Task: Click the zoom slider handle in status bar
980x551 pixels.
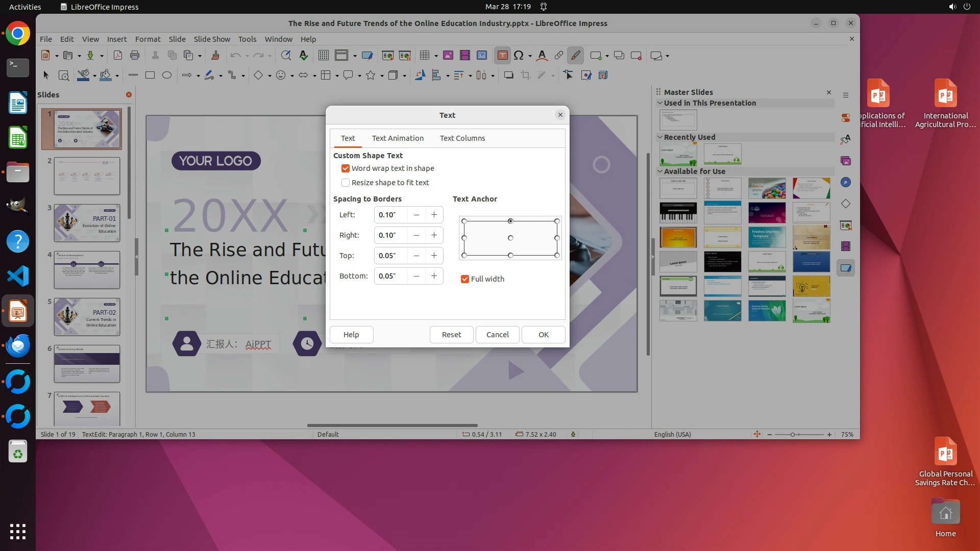Action: (x=793, y=435)
